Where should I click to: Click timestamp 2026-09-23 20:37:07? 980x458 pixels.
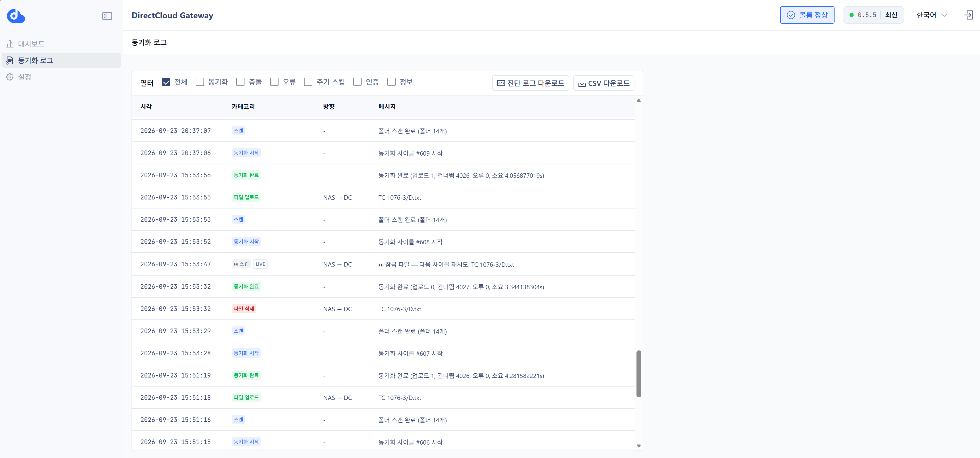pyautogui.click(x=175, y=131)
